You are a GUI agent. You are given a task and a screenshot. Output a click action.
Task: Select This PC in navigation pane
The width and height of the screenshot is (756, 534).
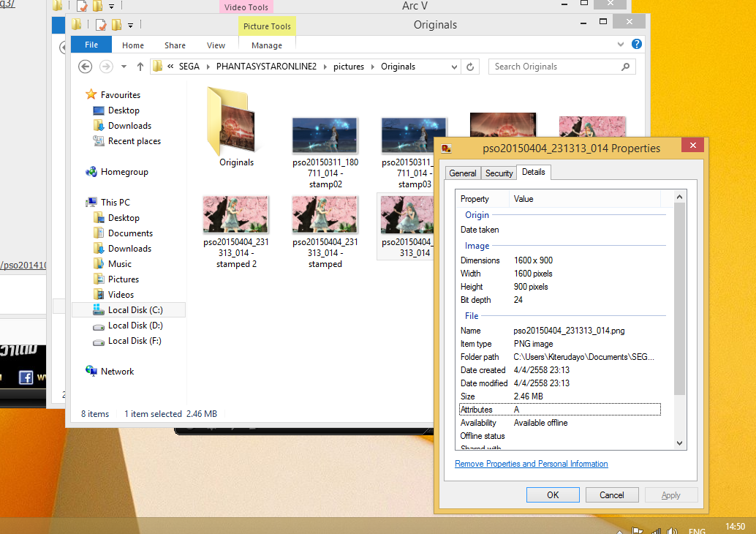point(115,202)
